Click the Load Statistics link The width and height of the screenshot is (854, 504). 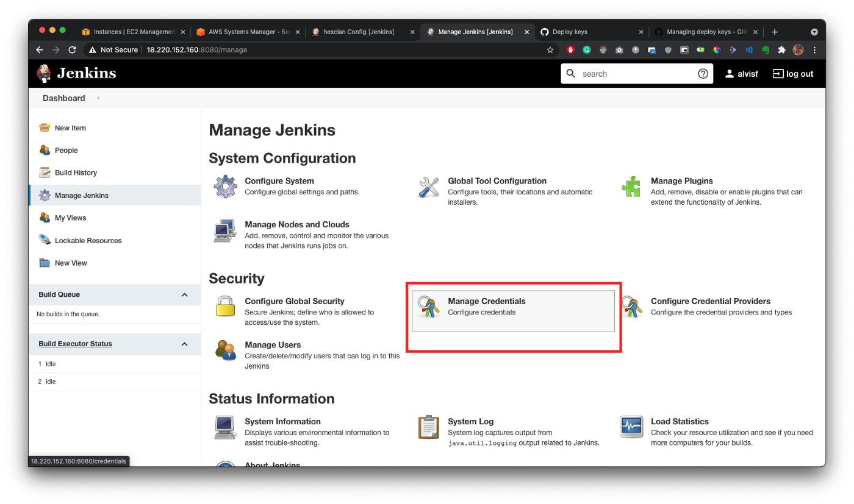pyautogui.click(x=680, y=422)
